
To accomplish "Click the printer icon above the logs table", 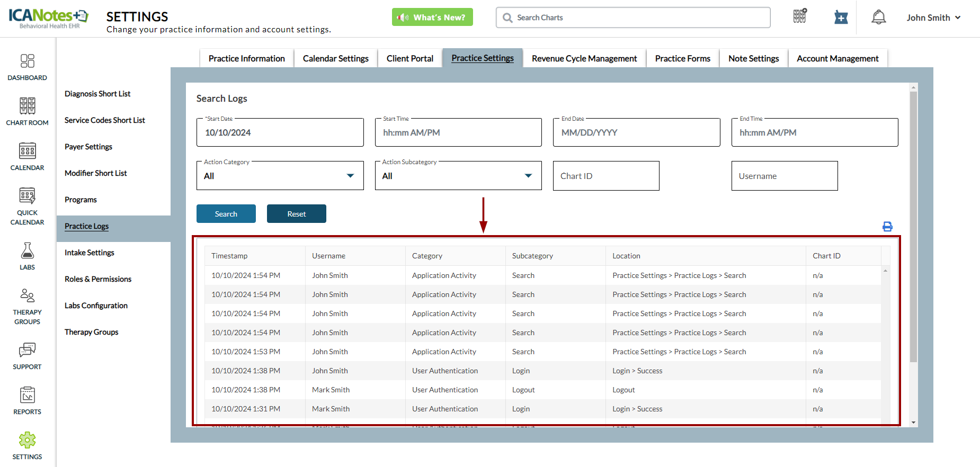I will pyautogui.click(x=887, y=227).
